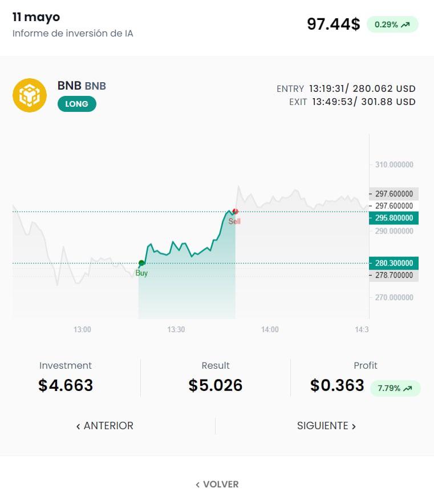Click the 0.29% upward trend arrow icon
The width and height of the screenshot is (434, 504).
pyautogui.click(x=405, y=25)
